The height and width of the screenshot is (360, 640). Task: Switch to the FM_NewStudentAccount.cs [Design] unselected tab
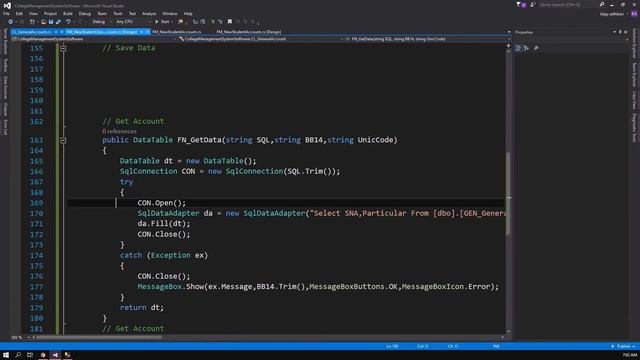point(249,31)
